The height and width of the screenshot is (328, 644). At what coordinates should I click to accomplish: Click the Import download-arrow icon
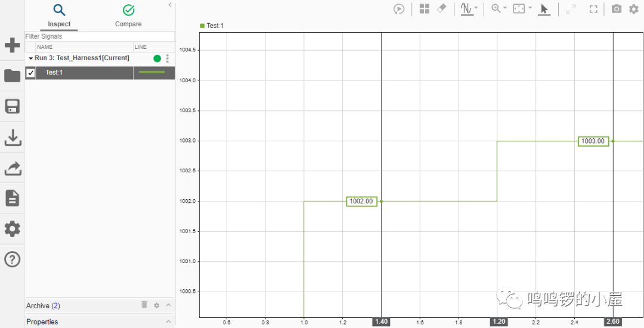click(x=13, y=138)
